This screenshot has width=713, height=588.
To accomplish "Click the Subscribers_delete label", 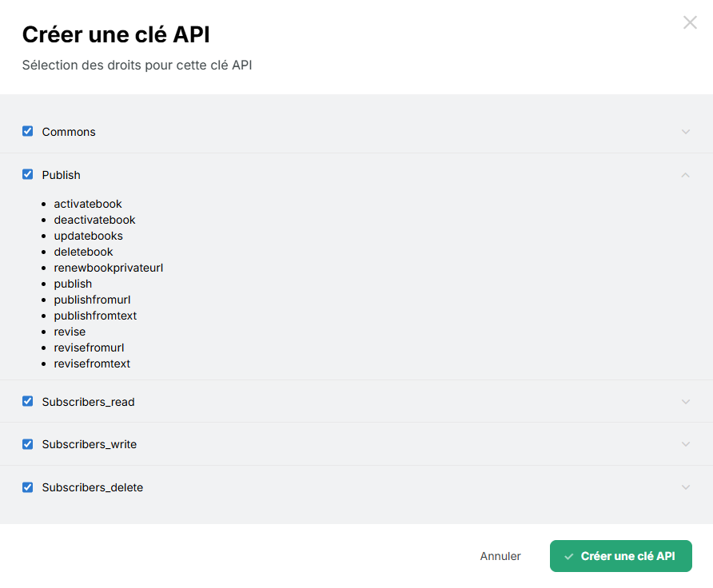I will coord(92,487).
